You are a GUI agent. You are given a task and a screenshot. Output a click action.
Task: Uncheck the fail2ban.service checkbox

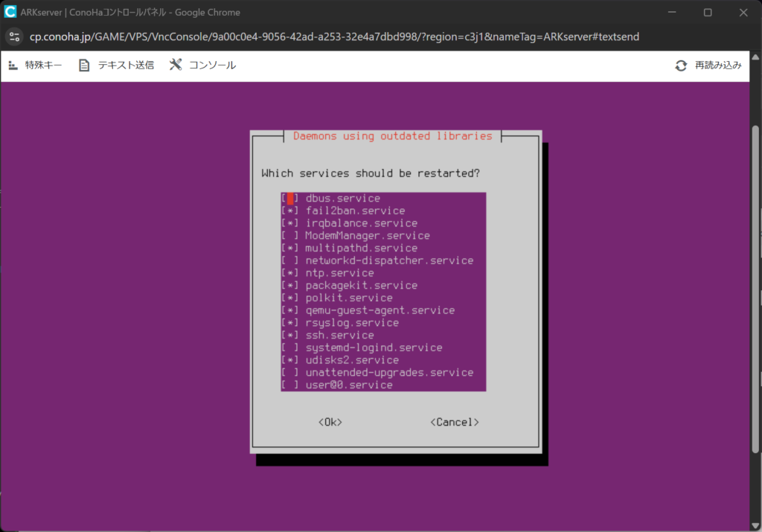[290, 211]
